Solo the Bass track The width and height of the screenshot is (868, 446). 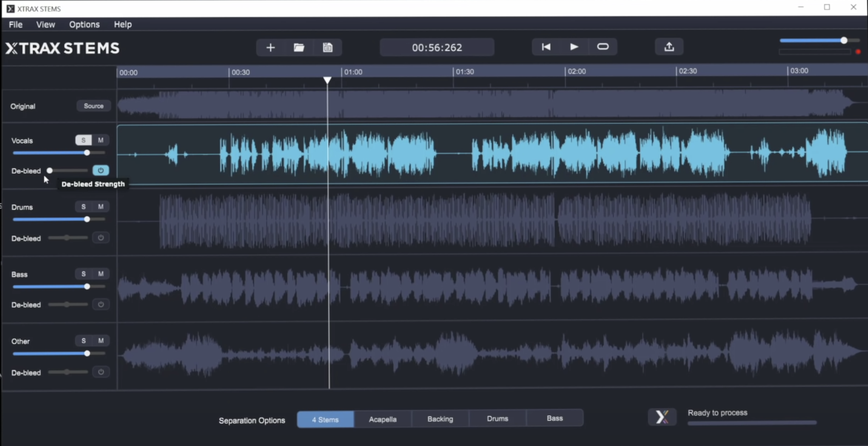83,274
